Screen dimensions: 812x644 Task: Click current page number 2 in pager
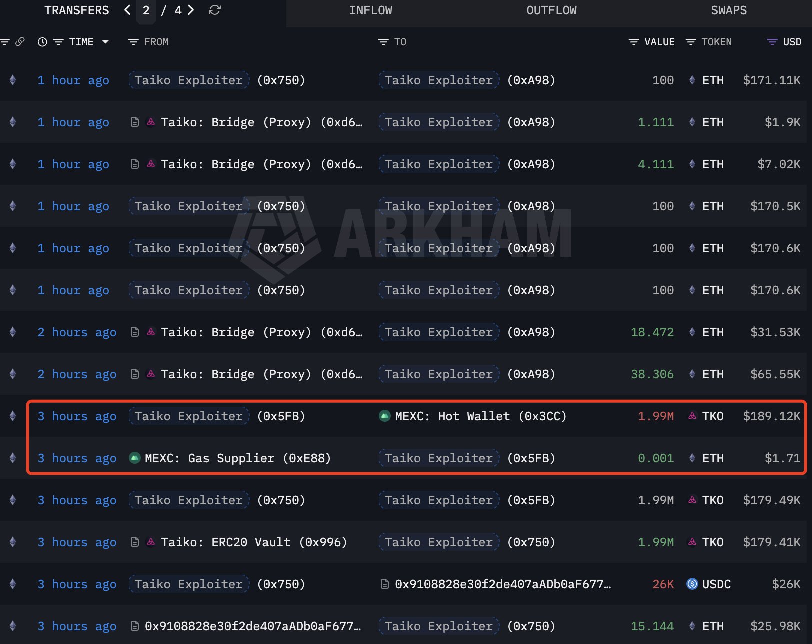tap(146, 10)
